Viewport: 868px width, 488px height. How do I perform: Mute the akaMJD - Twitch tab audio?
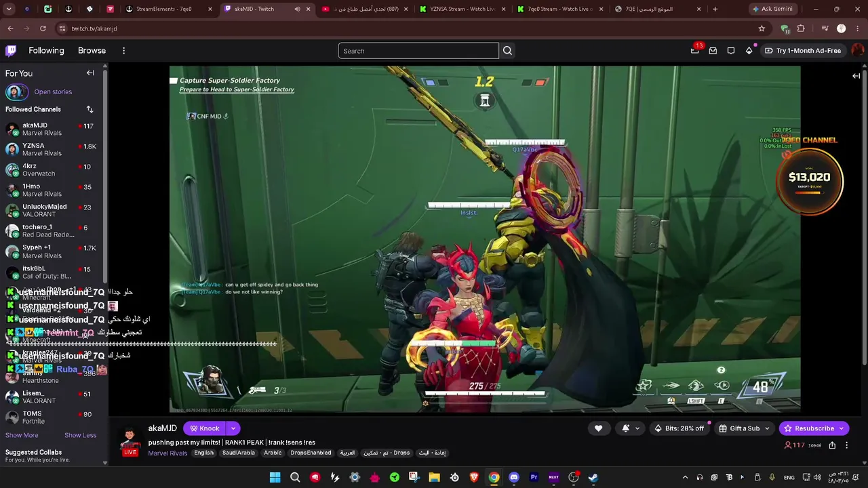(x=297, y=9)
